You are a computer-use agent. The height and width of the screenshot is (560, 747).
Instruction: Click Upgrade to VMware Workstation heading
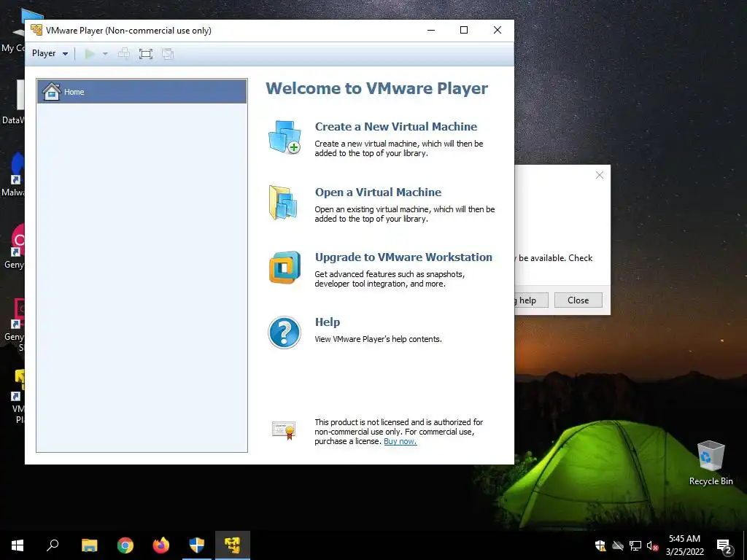[x=403, y=257]
